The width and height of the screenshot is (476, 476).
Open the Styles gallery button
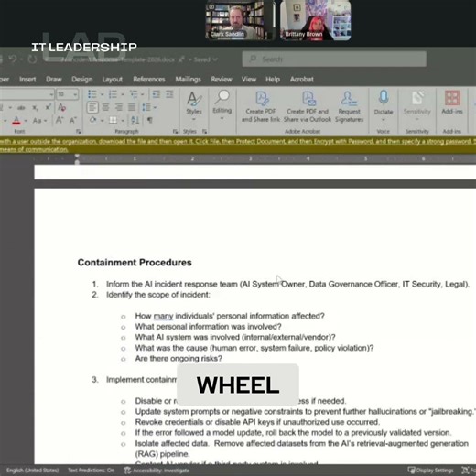point(194,105)
